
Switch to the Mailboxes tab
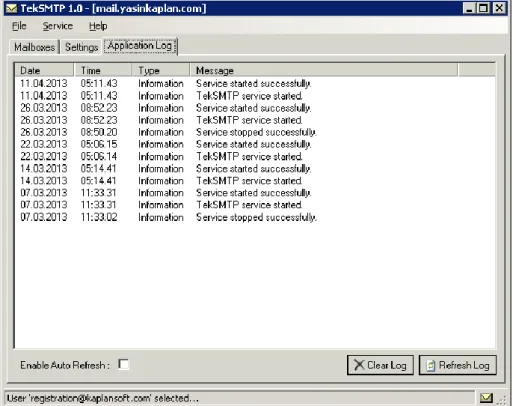point(34,47)
